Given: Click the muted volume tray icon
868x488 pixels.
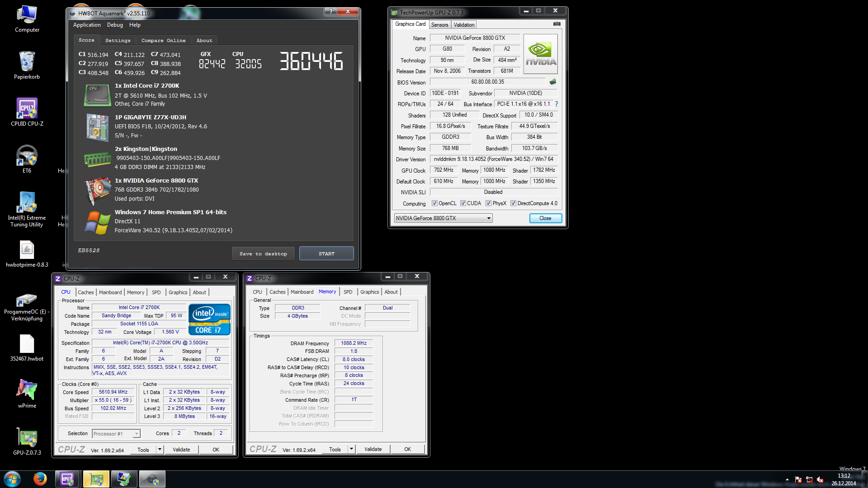Looking at the screenshot, I should tap(820, 480).
